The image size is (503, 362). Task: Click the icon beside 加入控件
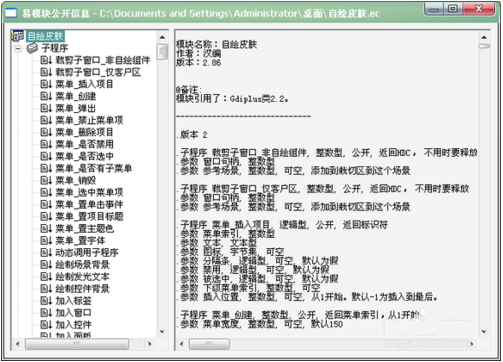coord(46,325)
